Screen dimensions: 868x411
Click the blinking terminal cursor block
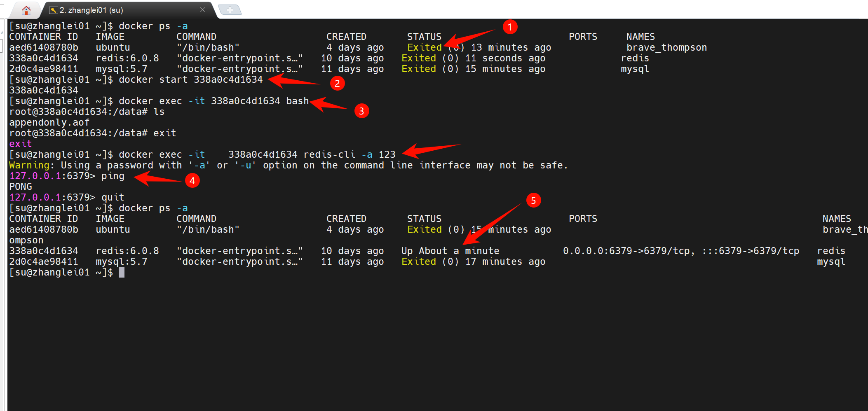(122, 272)
